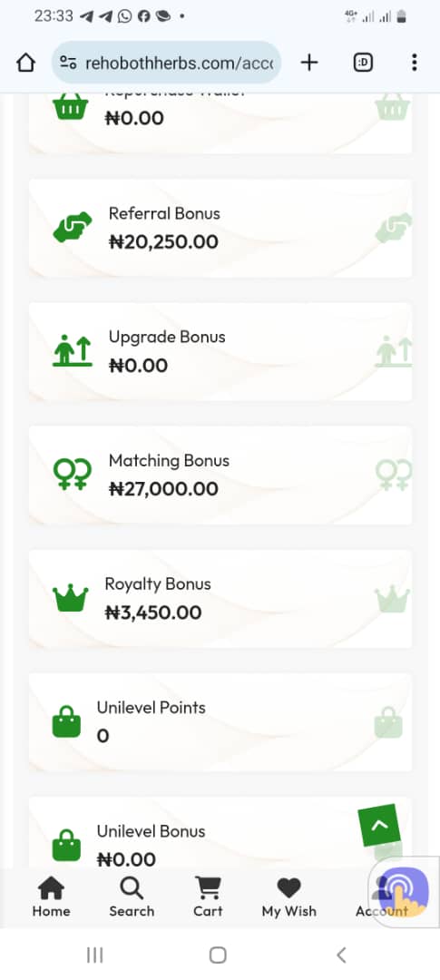Tap the Matching Bonus gender symbols icon

[73, 475]
